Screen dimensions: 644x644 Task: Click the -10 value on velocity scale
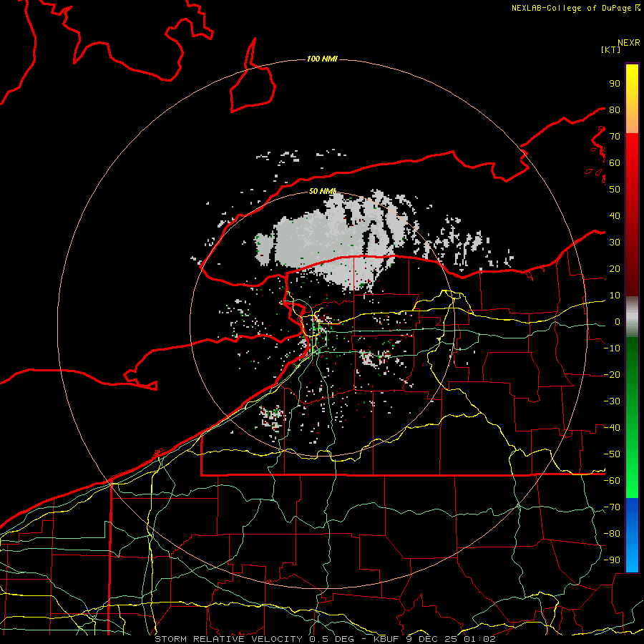click(x=612, y=348)
